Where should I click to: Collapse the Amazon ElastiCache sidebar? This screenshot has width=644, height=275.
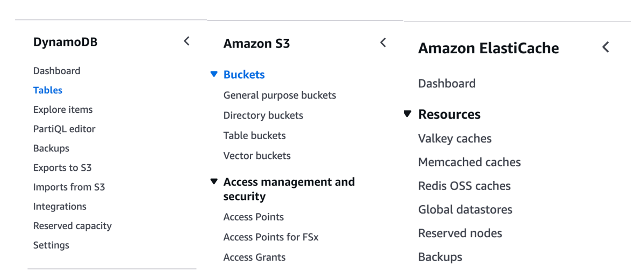click(606, 47)
